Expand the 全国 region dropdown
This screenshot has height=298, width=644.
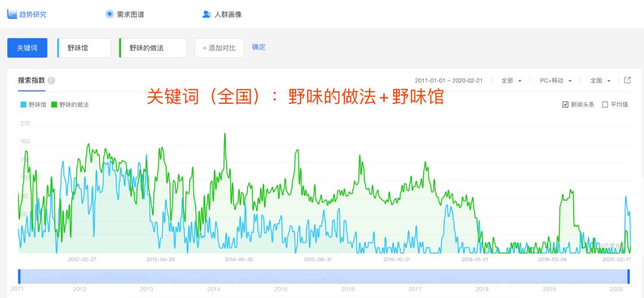click(x=600, y=81)
